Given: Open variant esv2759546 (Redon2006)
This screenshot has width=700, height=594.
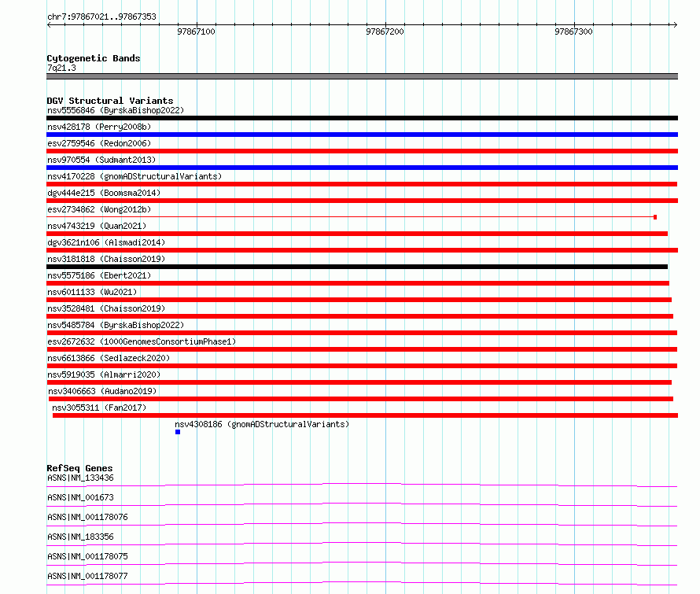Looking at the screenshot, I should tap(99, 143).
